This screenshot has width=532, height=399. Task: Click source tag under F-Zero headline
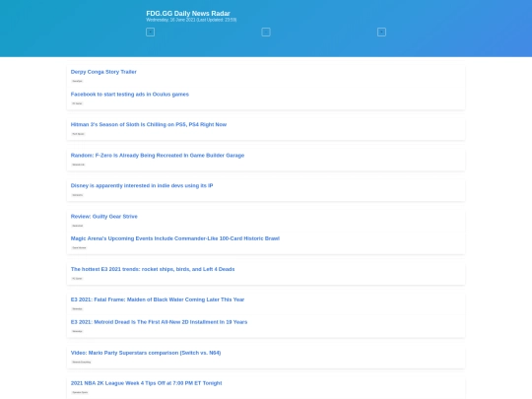pos(79,165)
